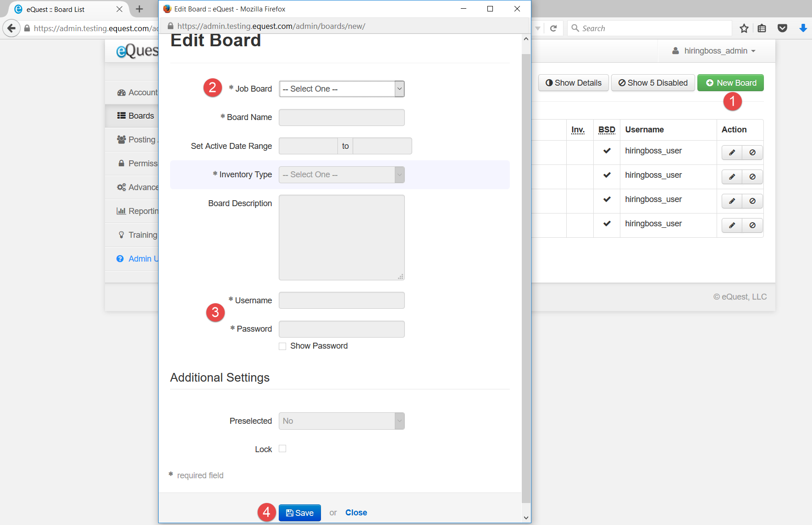This screenshot has width=812, height=525.
Task: Open Posting in the sidebar
Action: point(132,140)
